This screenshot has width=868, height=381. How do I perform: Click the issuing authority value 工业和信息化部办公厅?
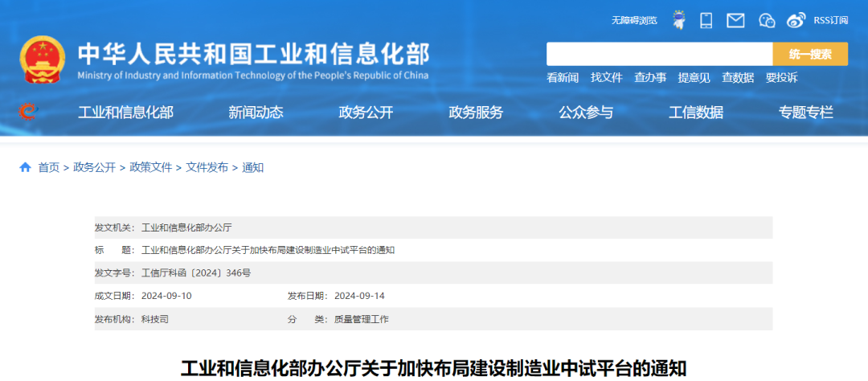(186, 227)
